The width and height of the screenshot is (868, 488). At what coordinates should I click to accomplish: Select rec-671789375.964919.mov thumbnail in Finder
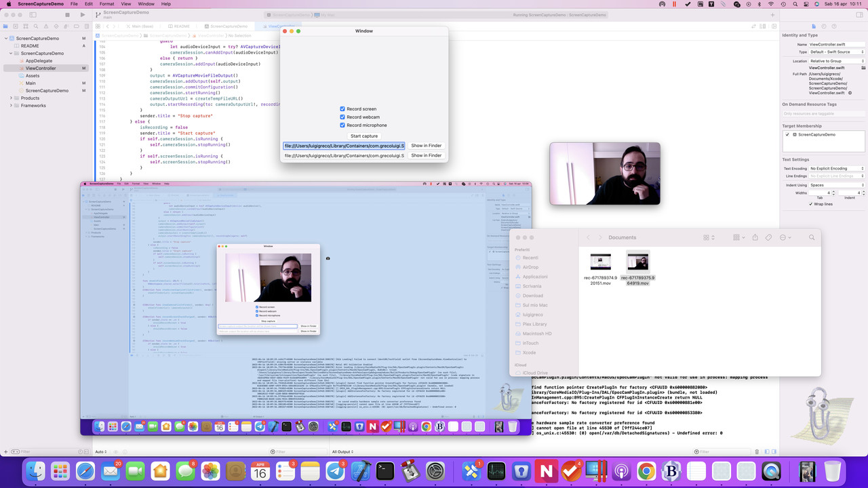[x=637, y=262]
